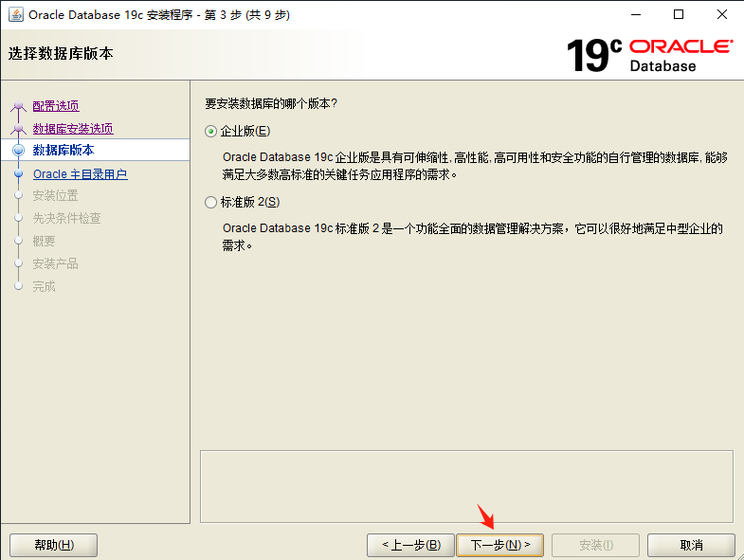The image size is (744, 560).
Task: Select the 标准版 2(S) radio button
Action: click(210, 203)
